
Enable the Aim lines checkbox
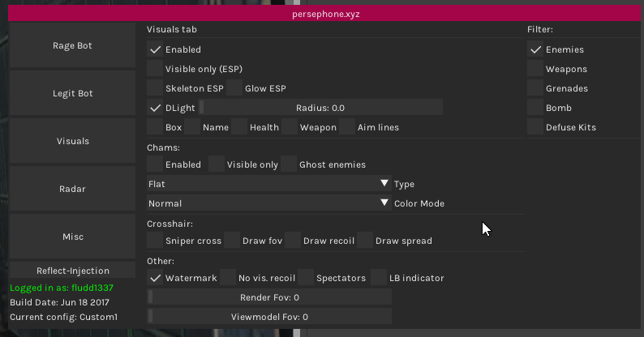(x=347, y=127)
